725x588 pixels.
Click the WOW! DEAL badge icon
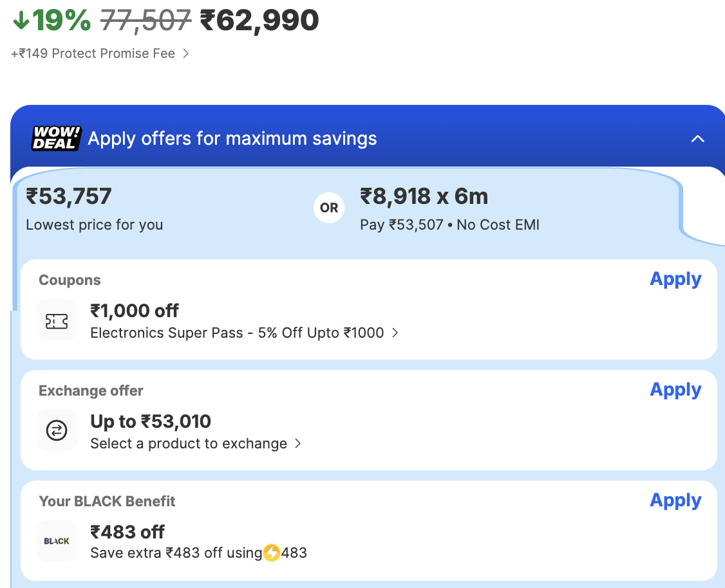pyautogui.click(x=56, y=138)
